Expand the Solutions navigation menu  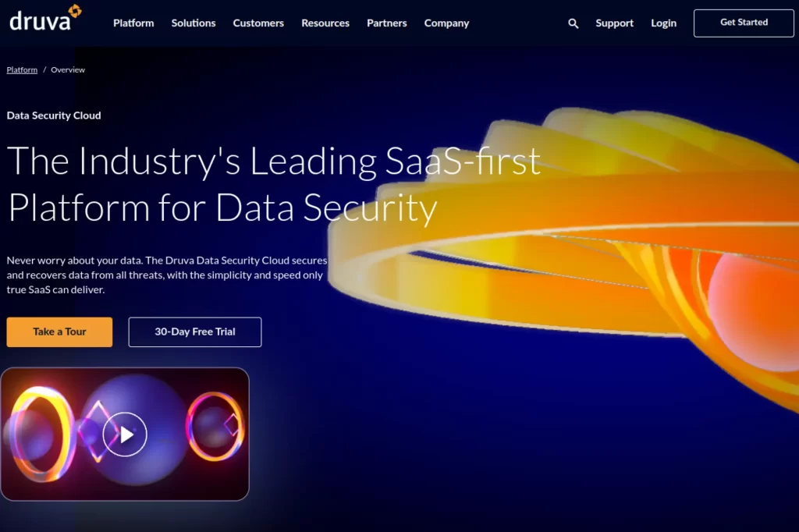[193, 23]
